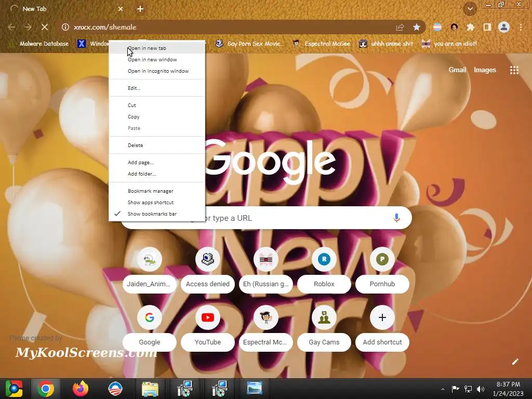Image resolution: width=532 pixels, height=399 pixels.
Task: Open the Gmail link
Action: point(457,70)
